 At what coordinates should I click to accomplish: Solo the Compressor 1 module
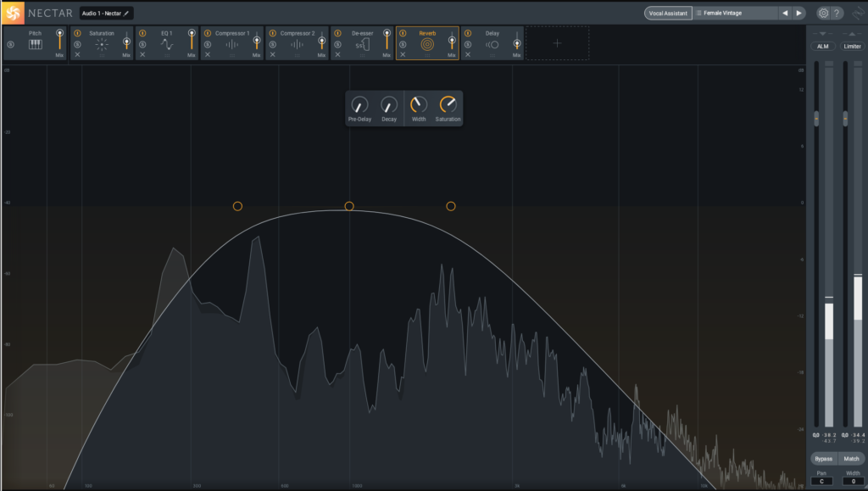click(x=208, y=44)
